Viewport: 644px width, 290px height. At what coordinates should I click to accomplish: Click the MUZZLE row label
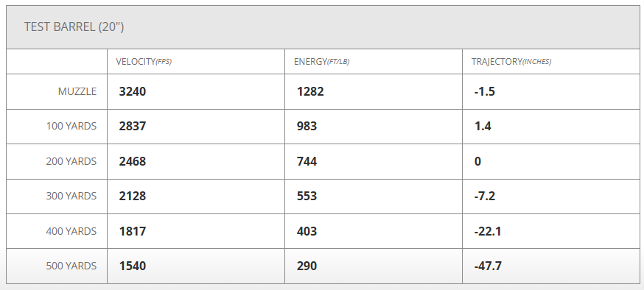[77, 91]
